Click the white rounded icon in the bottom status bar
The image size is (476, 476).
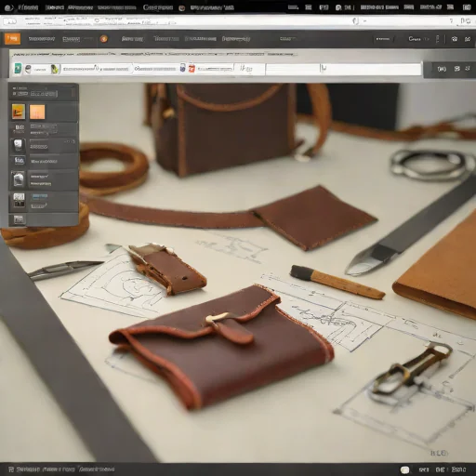tap(404, 469)
